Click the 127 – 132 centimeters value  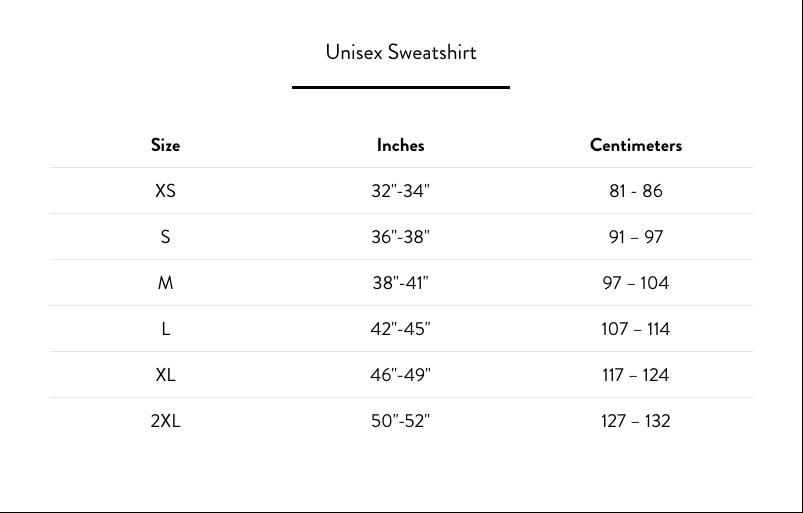pos(636,421)
